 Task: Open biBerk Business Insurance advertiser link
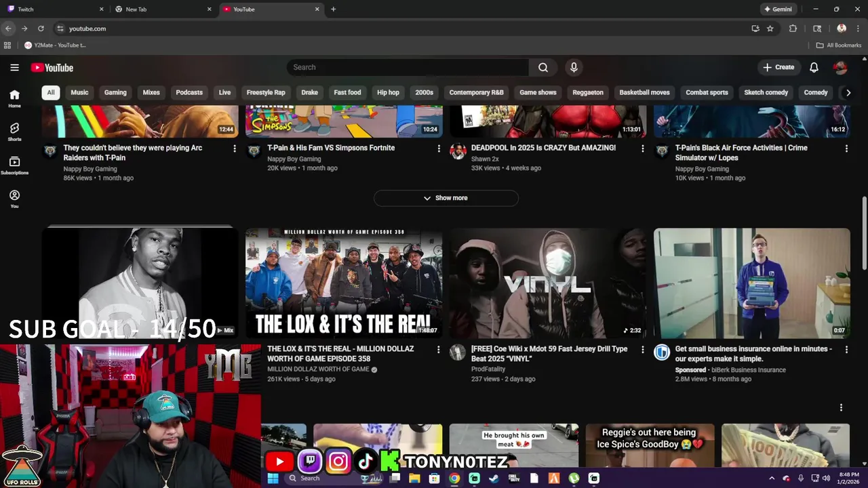pos(749,370)
